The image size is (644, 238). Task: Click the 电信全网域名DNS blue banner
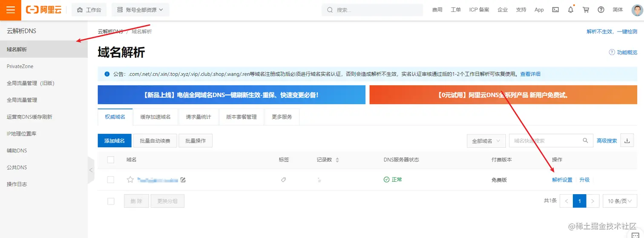point(231,95)
